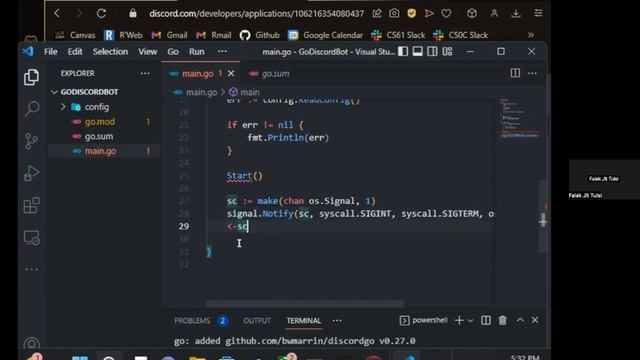Screen dimensions: 640x360
Task: Open the Run menu
Action: pos(196,52)
